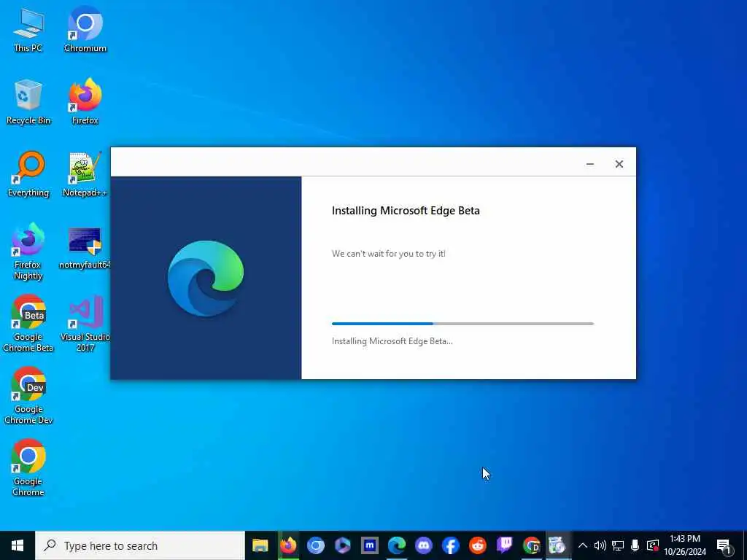The width and height of the screenshot is (747, 560).
Task: Select the Google Chrome Beta shortcut
Action: [x=28, y=324]
